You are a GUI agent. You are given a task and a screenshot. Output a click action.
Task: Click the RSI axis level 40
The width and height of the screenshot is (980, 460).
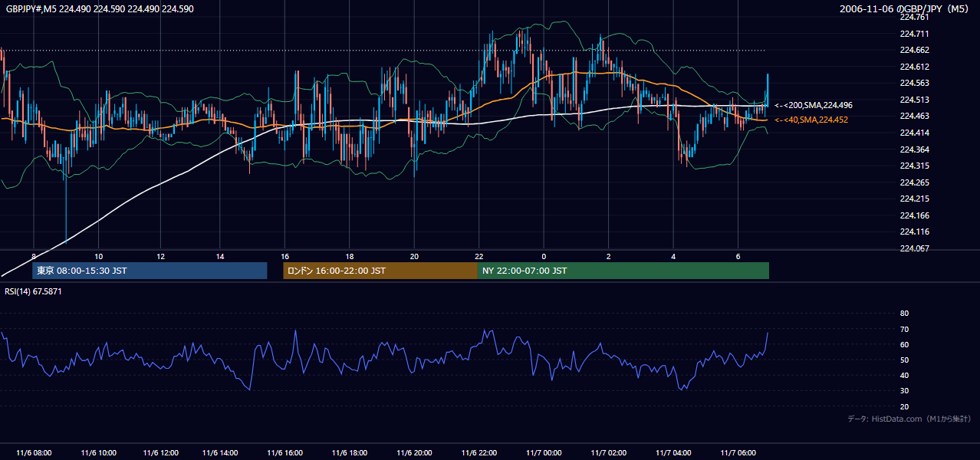pos(904,375)
